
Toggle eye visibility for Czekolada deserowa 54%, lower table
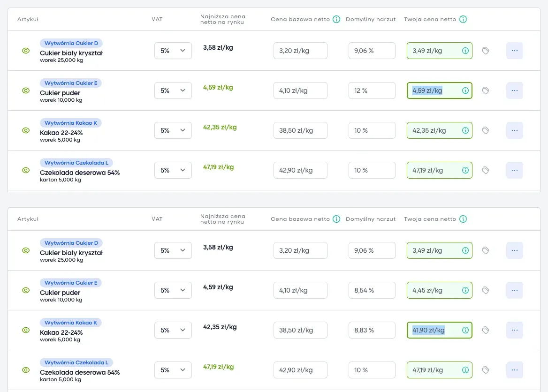[x=26, y=370]
